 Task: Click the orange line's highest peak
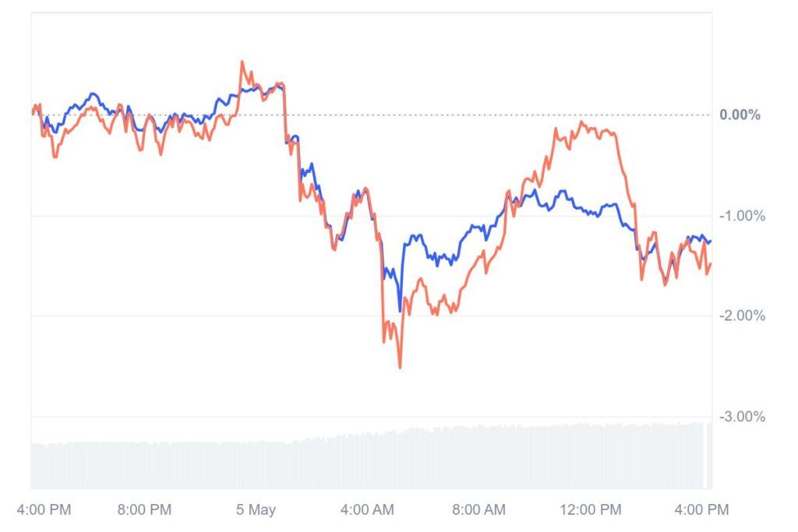point(242,62)
